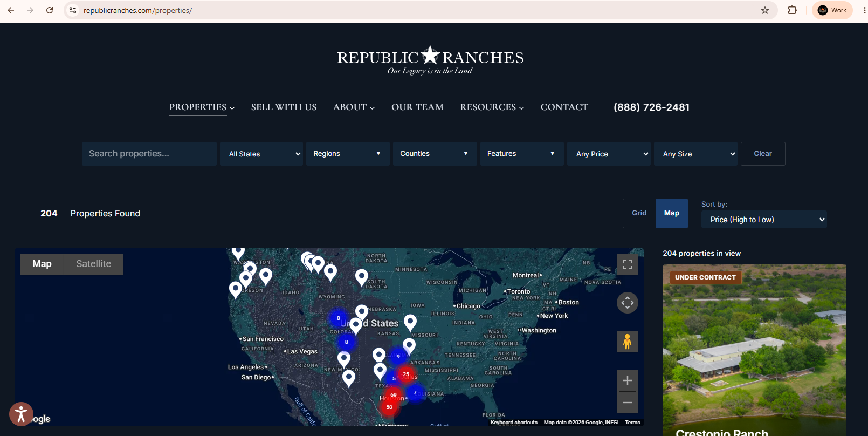The width and height of the screenshot is (868, 436).
Task: Open the Work profile button
Action: coord(832,10)
